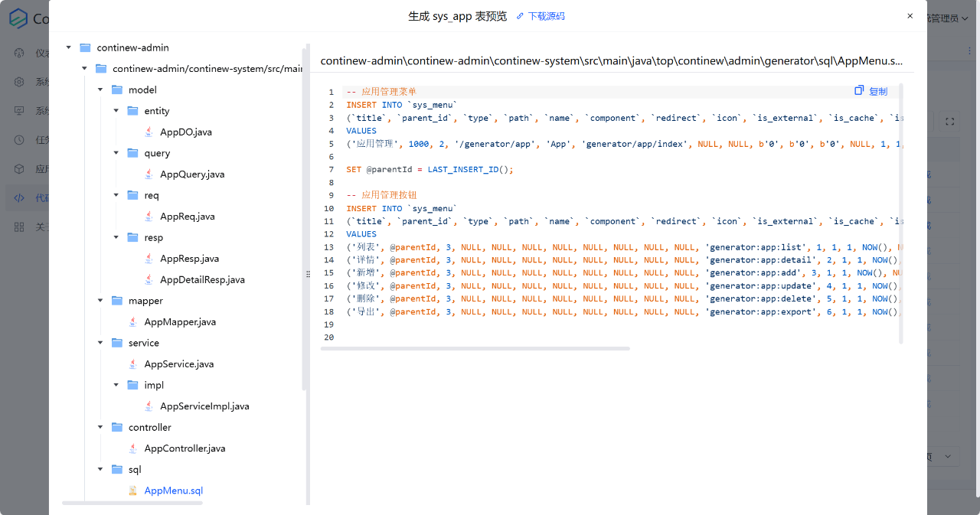
Task: Open AppDetailResp.java file
Action: tap(202, 280)
